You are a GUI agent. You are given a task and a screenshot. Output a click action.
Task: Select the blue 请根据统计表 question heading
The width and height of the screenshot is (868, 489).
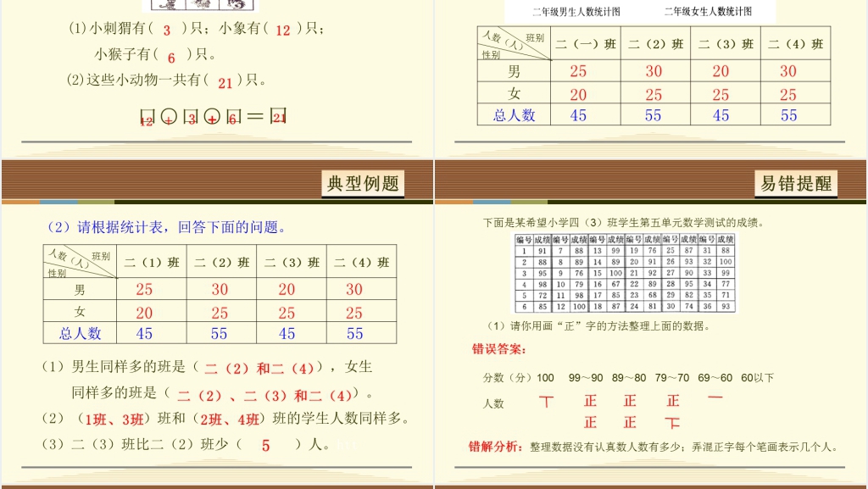tap(166, 227)
